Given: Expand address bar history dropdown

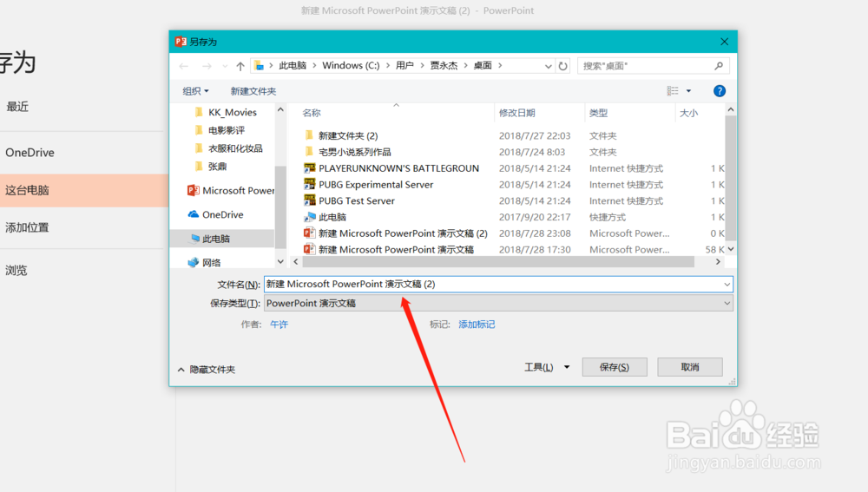Looking at the screenshot, I should (x=548, y=66).
